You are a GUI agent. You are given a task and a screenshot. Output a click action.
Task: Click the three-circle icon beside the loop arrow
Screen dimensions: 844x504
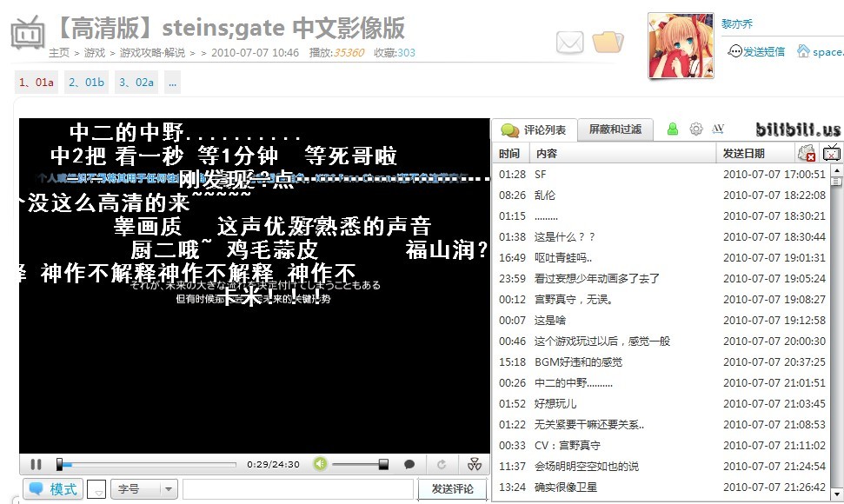coord(475,464)
